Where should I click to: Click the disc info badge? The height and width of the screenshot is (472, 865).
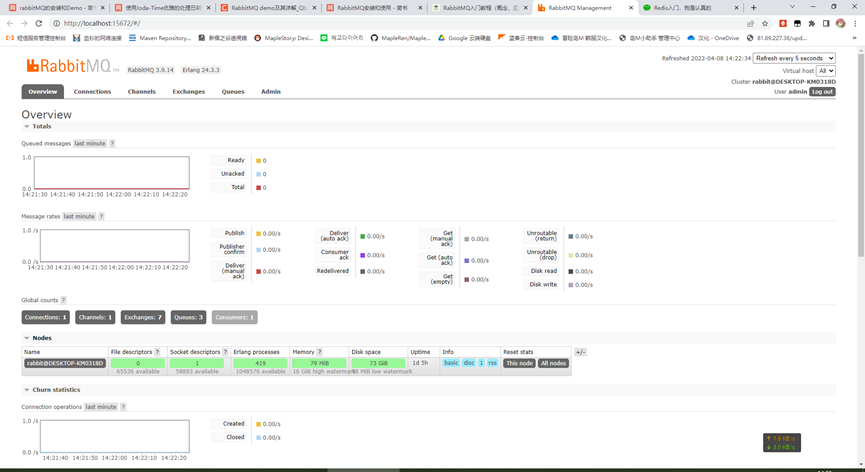tap(469, 363)
